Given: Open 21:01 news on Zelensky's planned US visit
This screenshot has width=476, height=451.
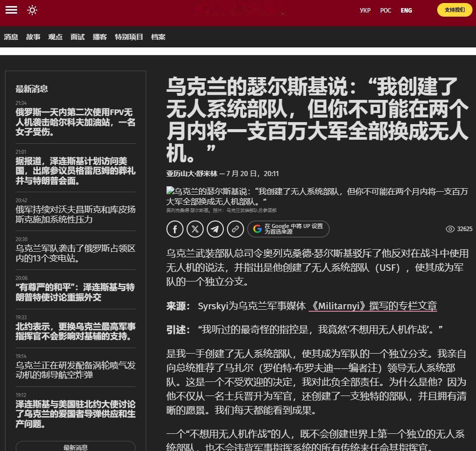Looking at the screenshot, I should (75, 171).
